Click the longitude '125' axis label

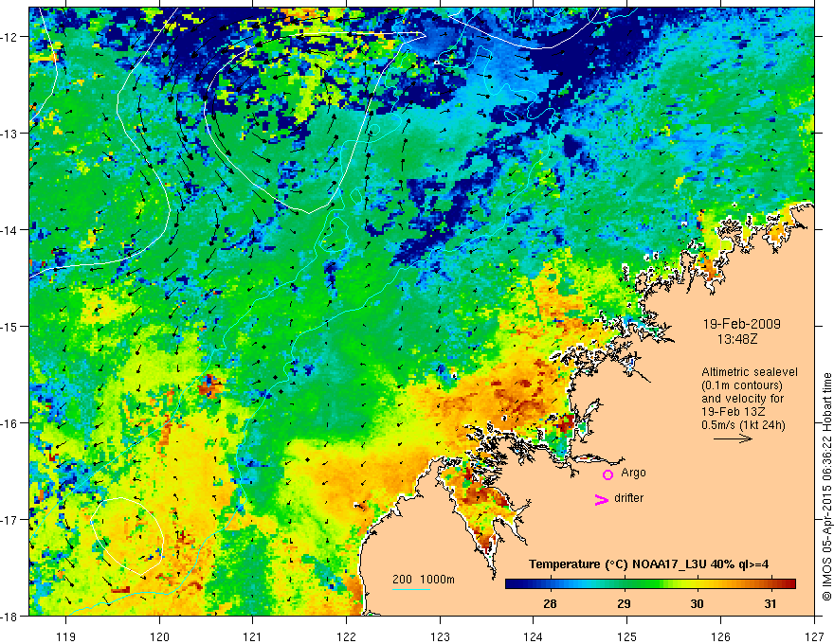click(627, 636)
